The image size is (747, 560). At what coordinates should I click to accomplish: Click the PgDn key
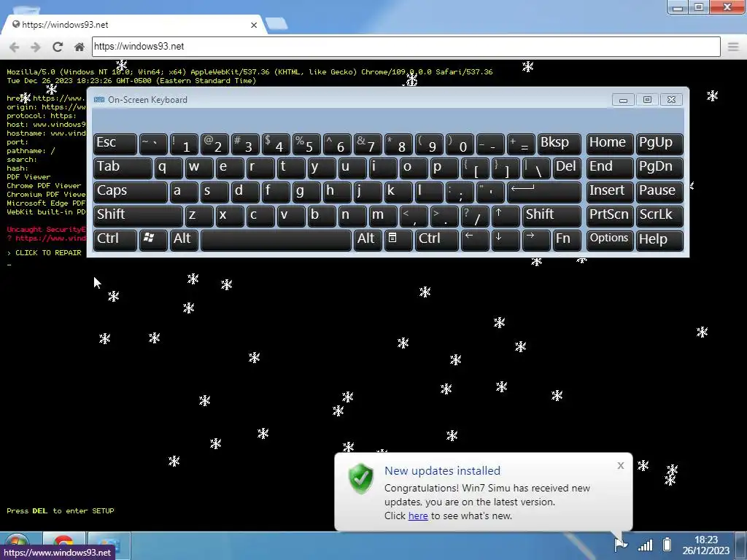pos(659,168)
